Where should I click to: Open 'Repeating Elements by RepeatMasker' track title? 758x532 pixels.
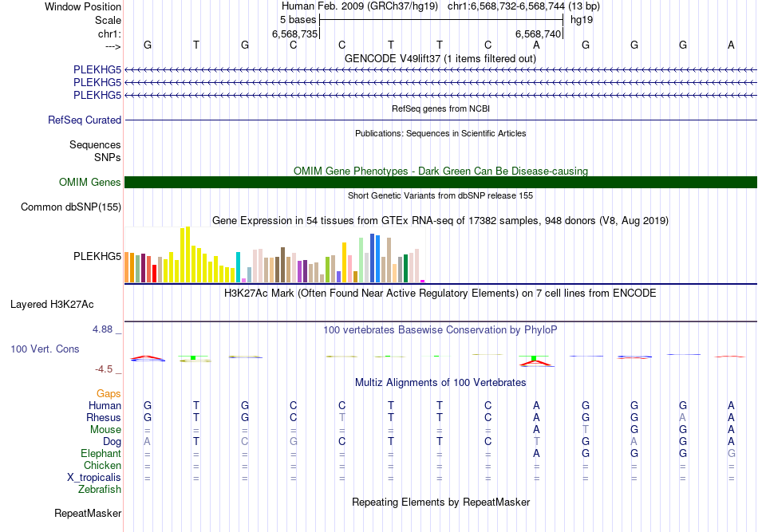pyautogui.click(x=440, y=502)
